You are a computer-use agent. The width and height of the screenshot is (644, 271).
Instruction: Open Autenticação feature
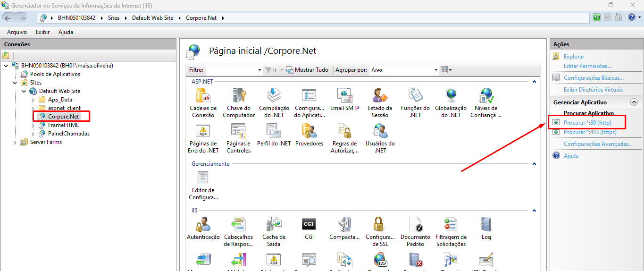pos(203,229)
